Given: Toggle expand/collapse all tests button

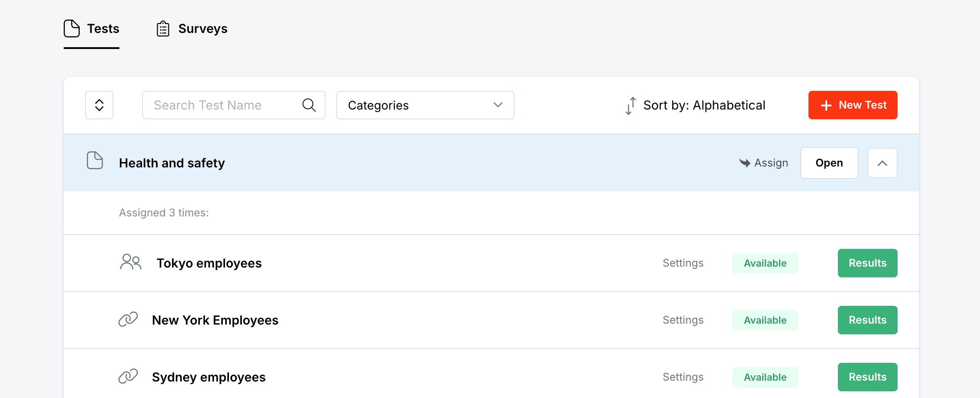Looking at the screenshot, I should click(x=99, y=105).
